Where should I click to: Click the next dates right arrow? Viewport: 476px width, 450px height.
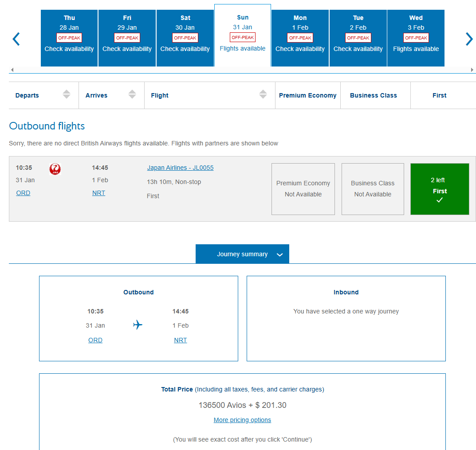tap(469, 39)
